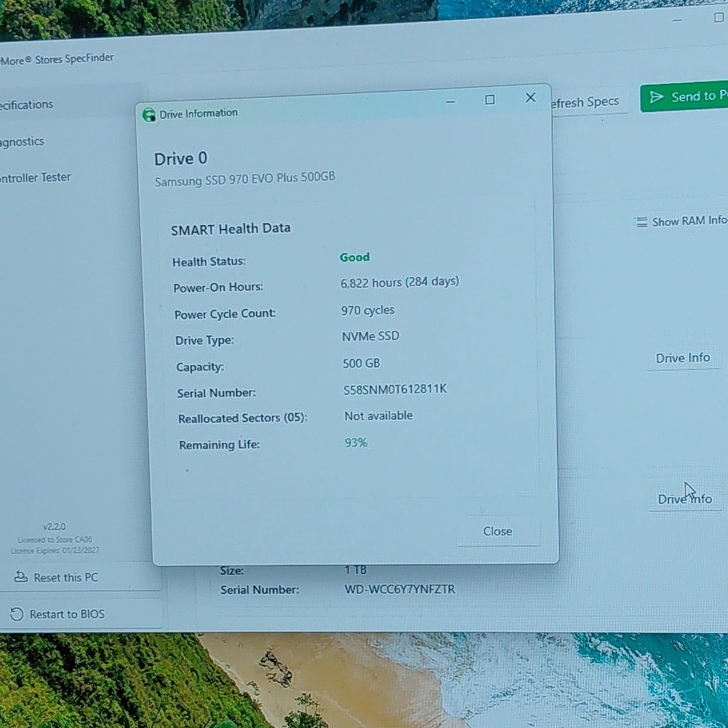Click the SMART Health Data heading
This screenshot has height=728, width=728.
231,229
